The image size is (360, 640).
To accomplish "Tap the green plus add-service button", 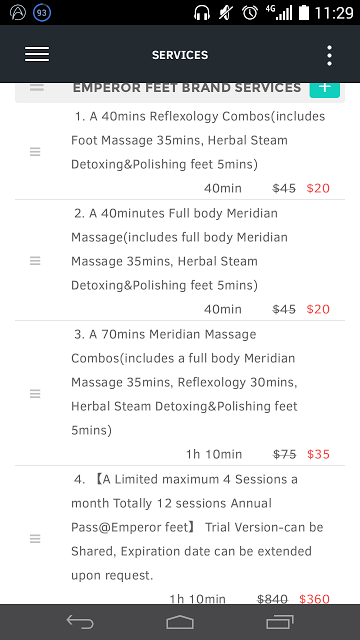I will (x=324, y=89).
